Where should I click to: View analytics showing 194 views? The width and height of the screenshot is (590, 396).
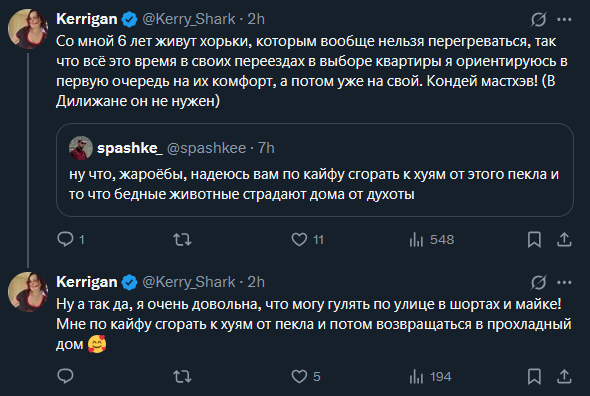(x=430, y=376)
